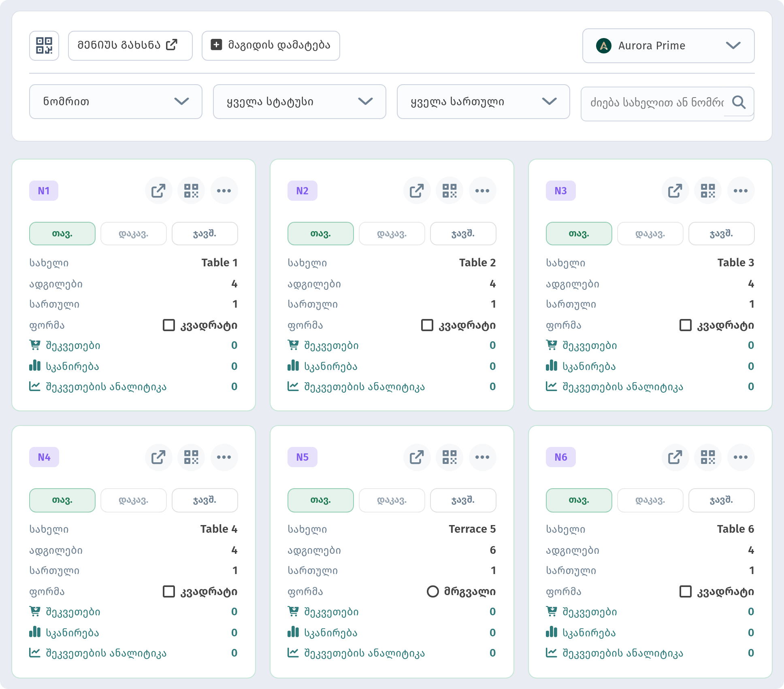Image resolution: width=784 pixels, height=689 pixels.
Task: Set table N1 status to დაკავ.
Action: click(x=134, y=234)
